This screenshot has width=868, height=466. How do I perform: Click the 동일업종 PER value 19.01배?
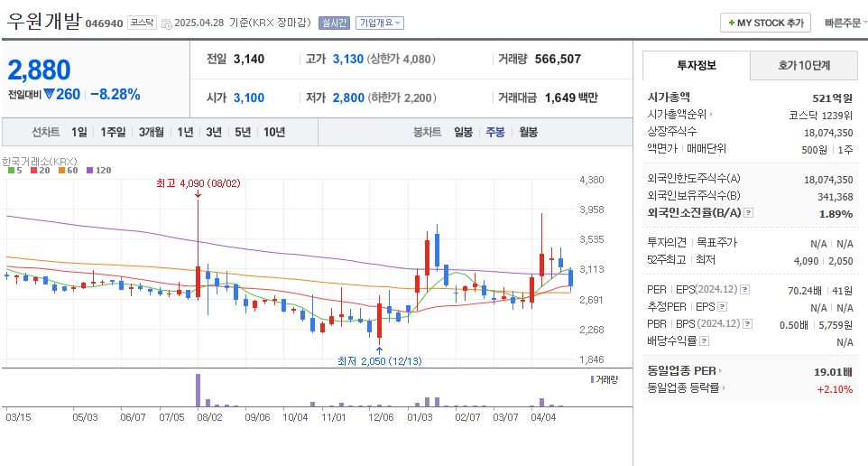click(x=833, y=372)
